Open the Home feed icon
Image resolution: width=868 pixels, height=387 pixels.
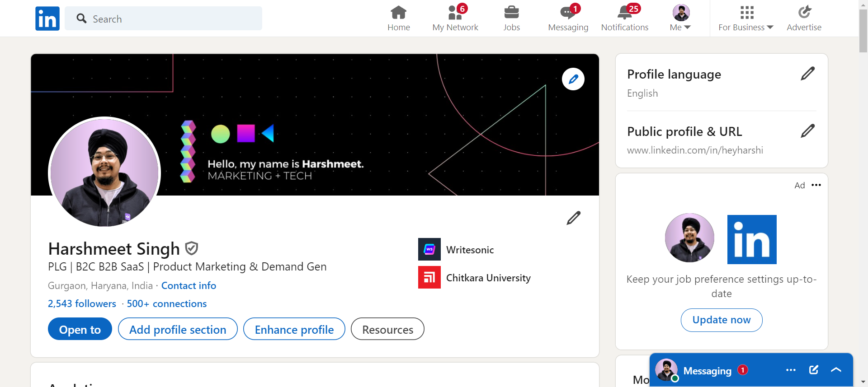click(398, 13)
